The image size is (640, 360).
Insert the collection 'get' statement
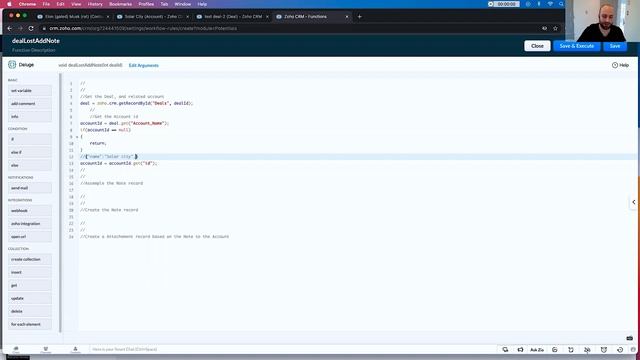pos(30,285)
